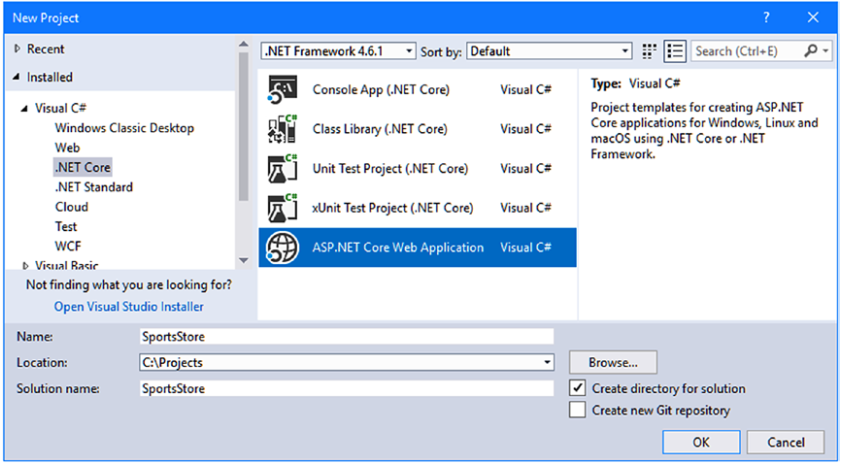Open the Sort by dropdown

point(626,51)
